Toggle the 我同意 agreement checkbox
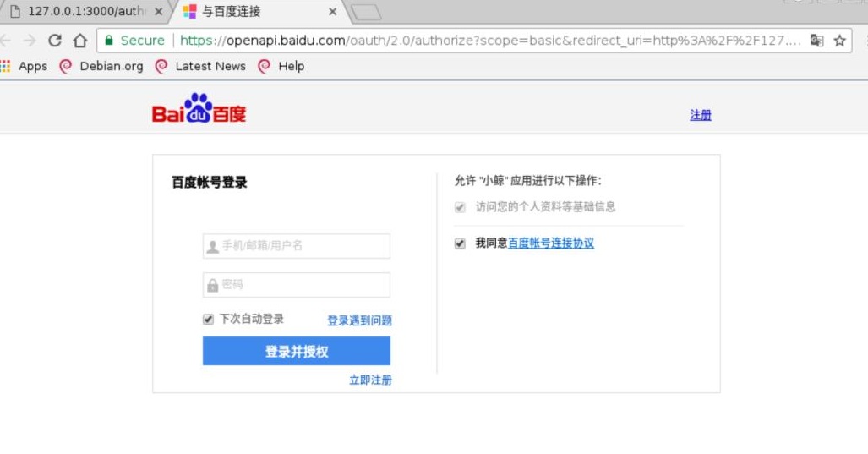This screenshot has width=868, height=454. coord(460,243)
